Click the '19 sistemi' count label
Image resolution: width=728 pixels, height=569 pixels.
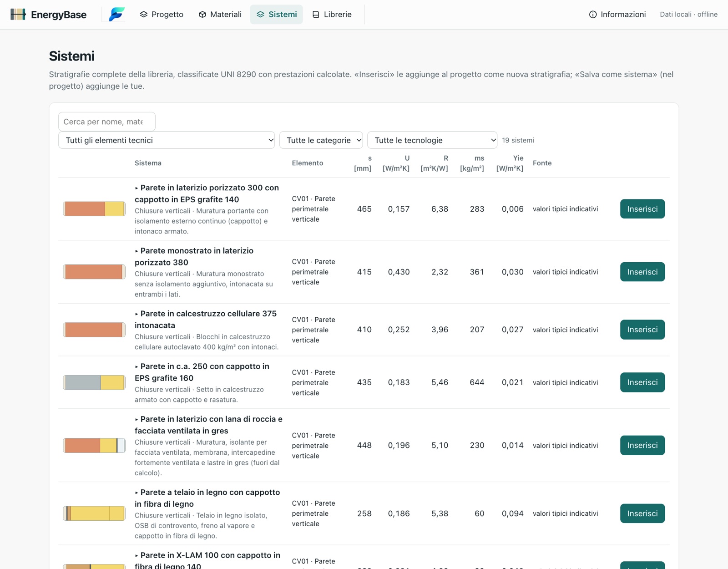coord(518,140)
